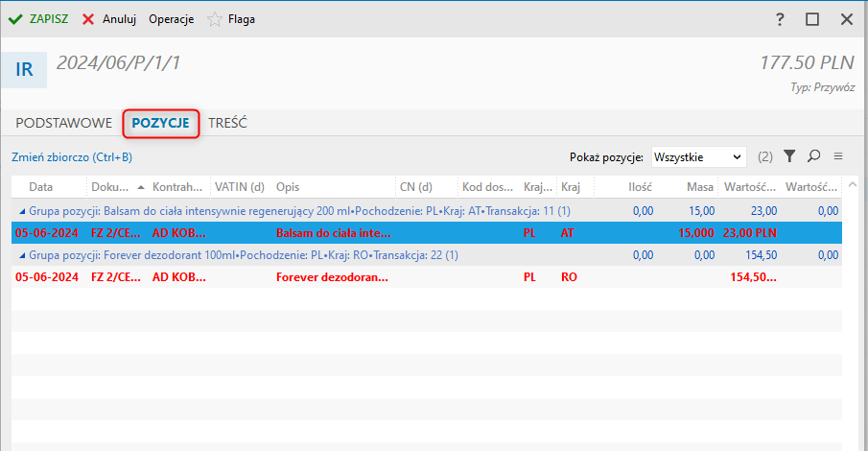Toggle the Flaga star icon
868x451 pixels.
click(x=214, y=19)
